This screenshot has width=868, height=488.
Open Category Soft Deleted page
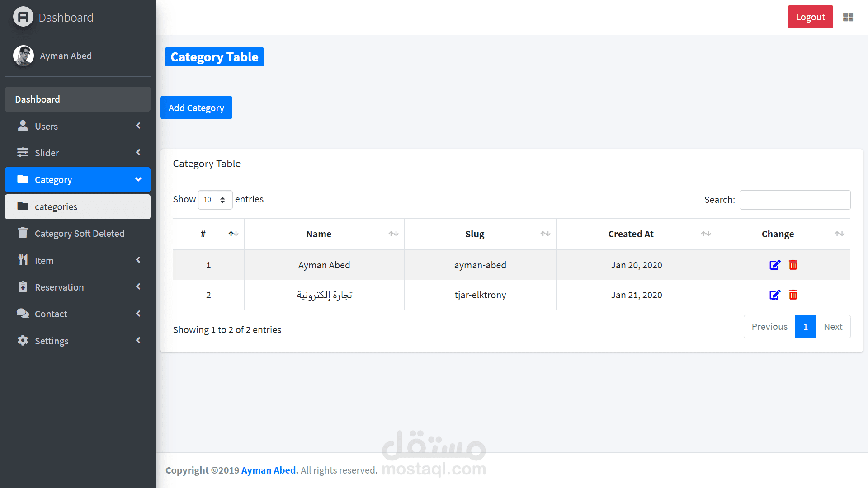point(79,234)
